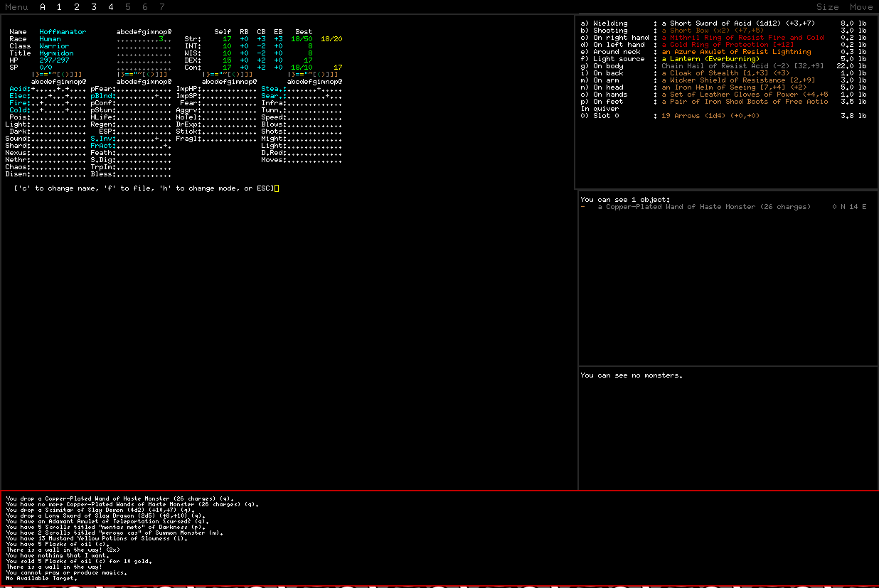Click the 22.0 lb weight value
This screenshot has height=588, width=879.
click(x=853, y=66)
